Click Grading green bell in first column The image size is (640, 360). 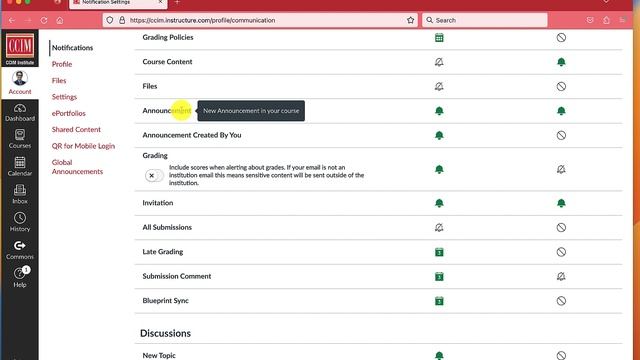pyautogui.click(x=439, y=169)
